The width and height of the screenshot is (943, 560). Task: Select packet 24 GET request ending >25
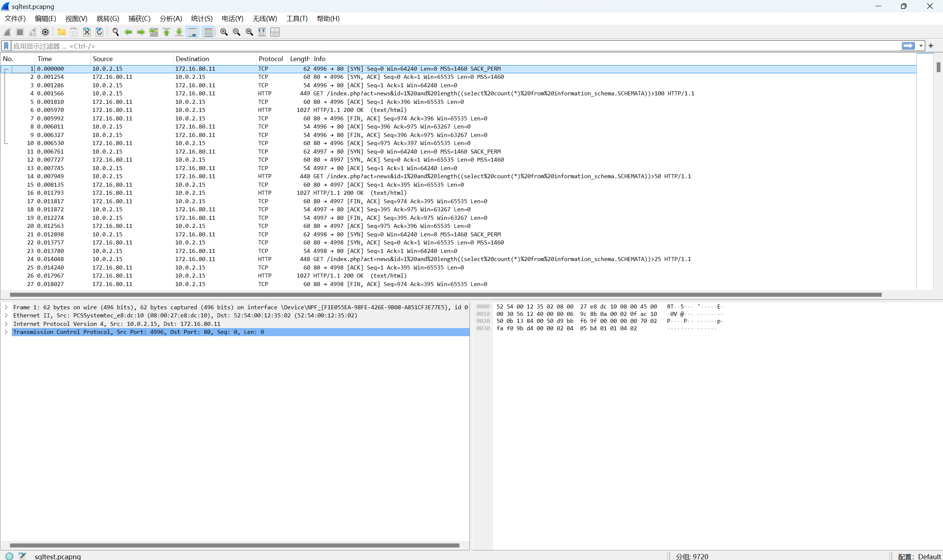458,259
